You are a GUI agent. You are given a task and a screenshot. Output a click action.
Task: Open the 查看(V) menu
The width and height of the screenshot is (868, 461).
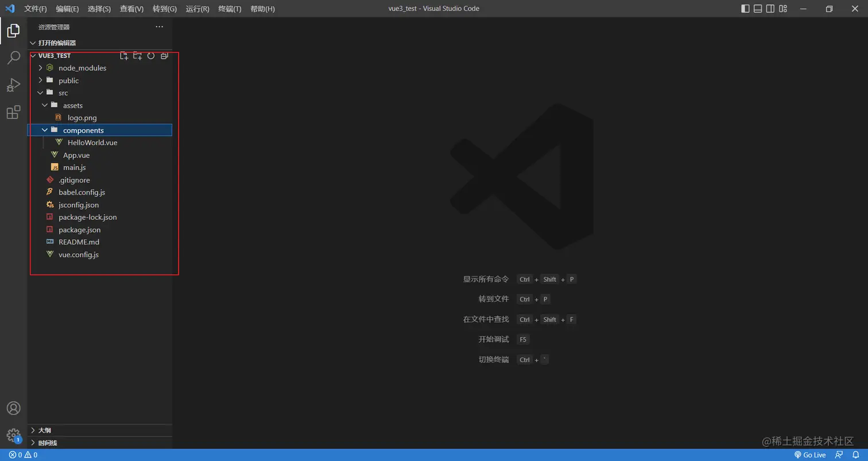pos(131,9)
